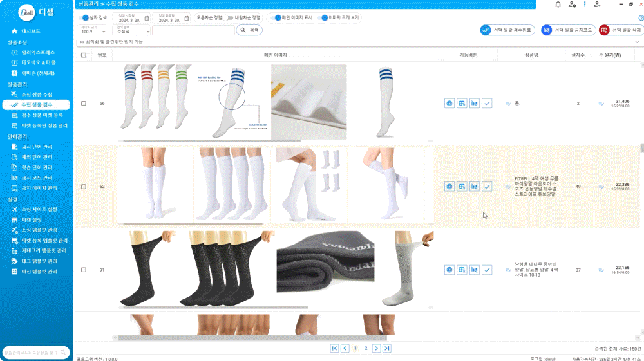Click inspection checkmark icon in row 91

tap(487, 270)
